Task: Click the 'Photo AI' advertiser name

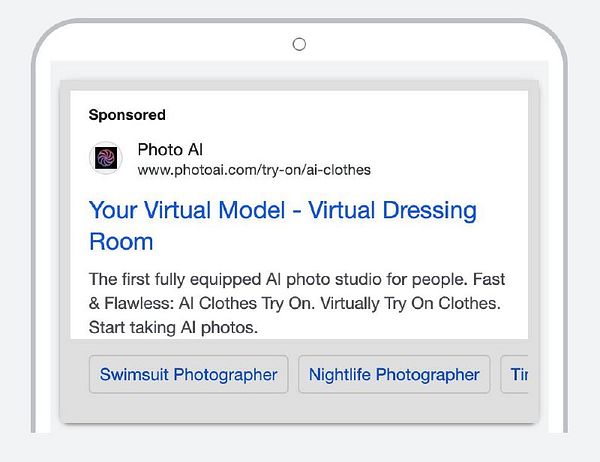Action: pos(170,149)
